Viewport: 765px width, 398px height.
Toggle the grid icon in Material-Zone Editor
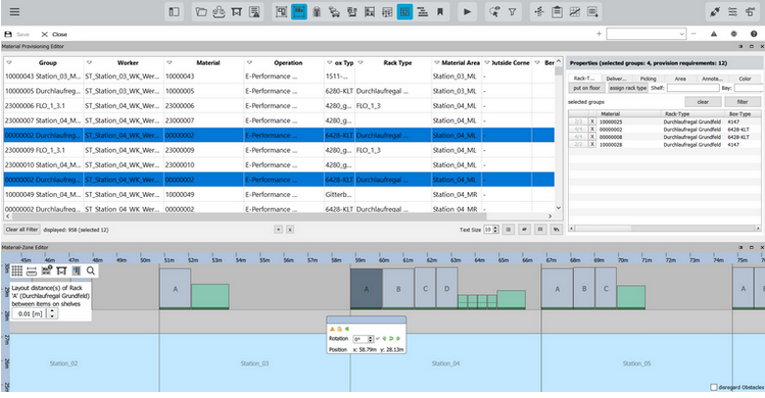click(x=17, y=271)
